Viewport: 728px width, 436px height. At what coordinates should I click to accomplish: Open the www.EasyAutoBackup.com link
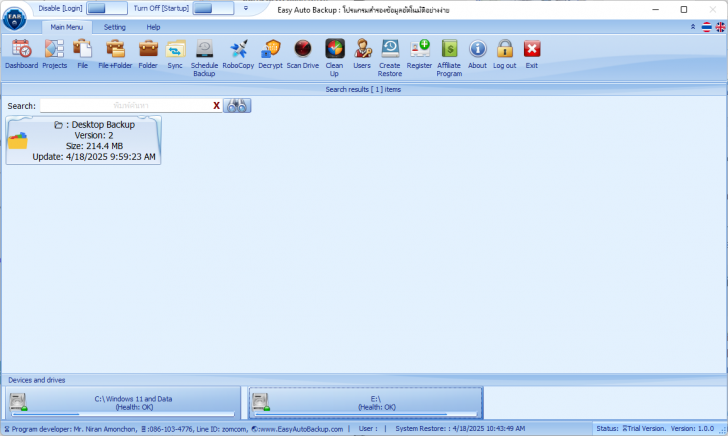pos(301,429)
